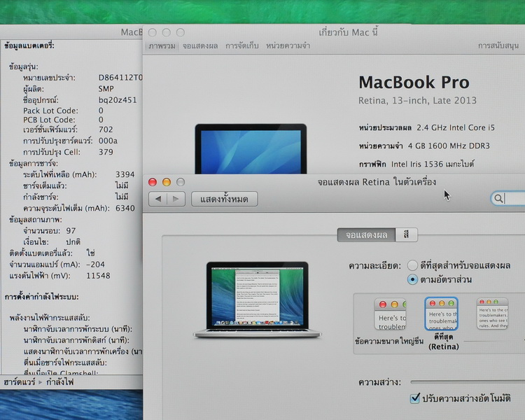Go back with the left arrow button
Viewport: 525px width, 420px height.
[157, 199]
